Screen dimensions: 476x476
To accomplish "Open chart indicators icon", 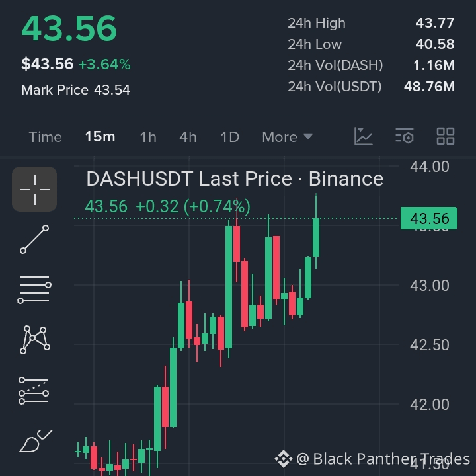I will [x=364, y=136].
